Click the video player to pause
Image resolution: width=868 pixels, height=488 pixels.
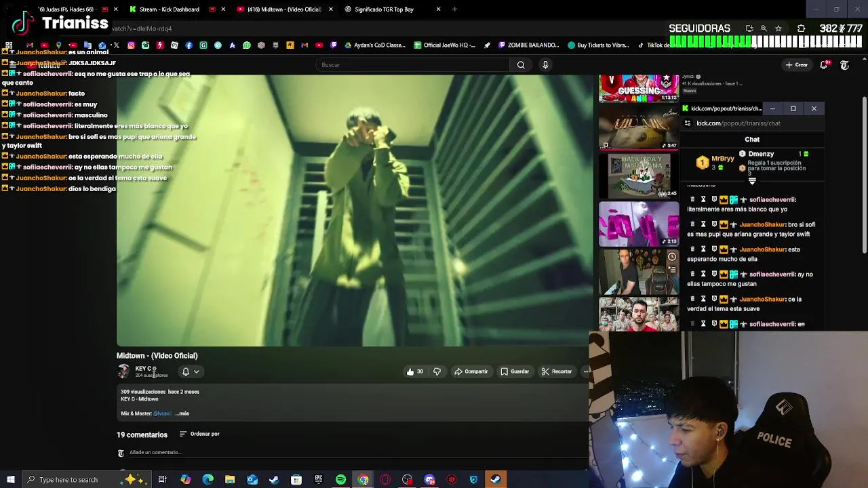coord(355,211)
